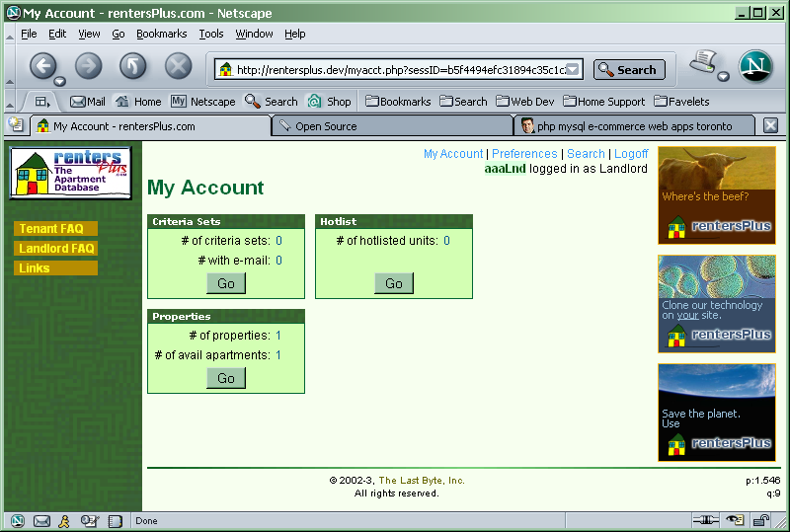Open the Web Dev bookmarks folder
The width and height of the screenshot is (790, 532).
click(525, 101)
